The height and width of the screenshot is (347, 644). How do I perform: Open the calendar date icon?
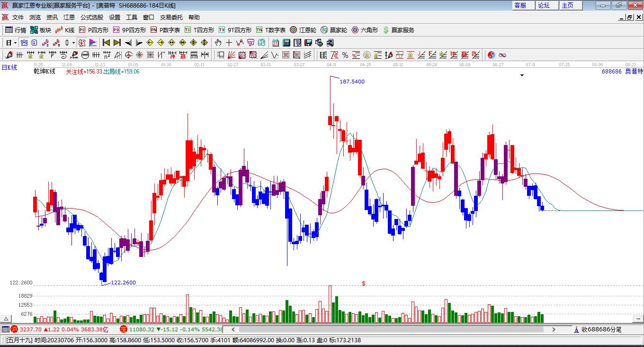(x=275, y=43)
